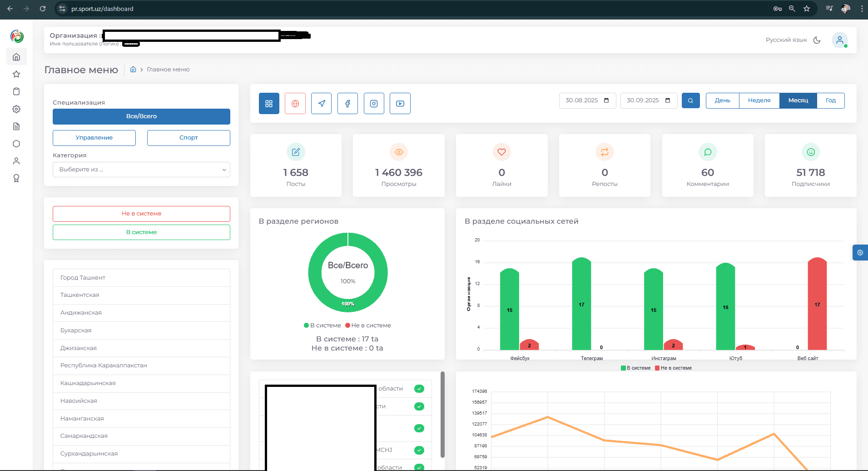
Task: Open the start date picker 30.08.2025
Action: click(x=587, y=100)
